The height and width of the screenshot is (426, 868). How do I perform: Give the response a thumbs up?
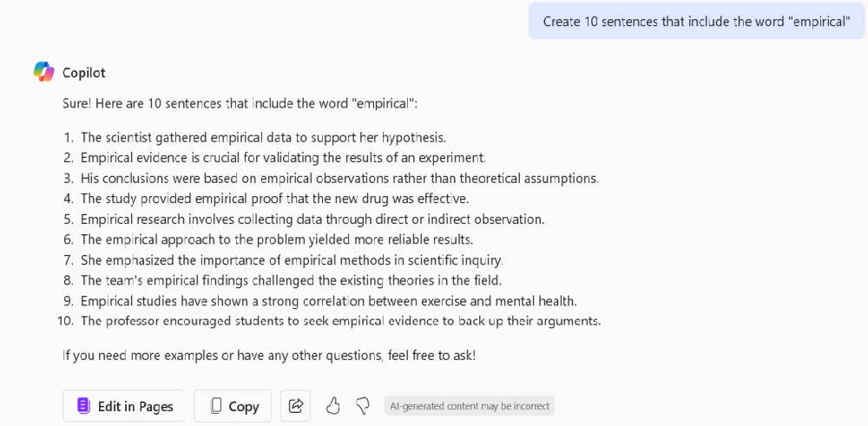332,406
